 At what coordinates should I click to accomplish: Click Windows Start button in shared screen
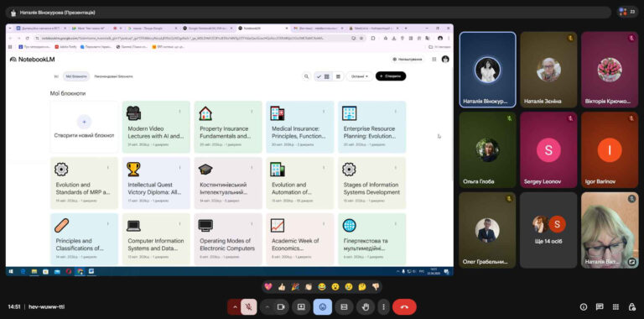pos(11,272)
